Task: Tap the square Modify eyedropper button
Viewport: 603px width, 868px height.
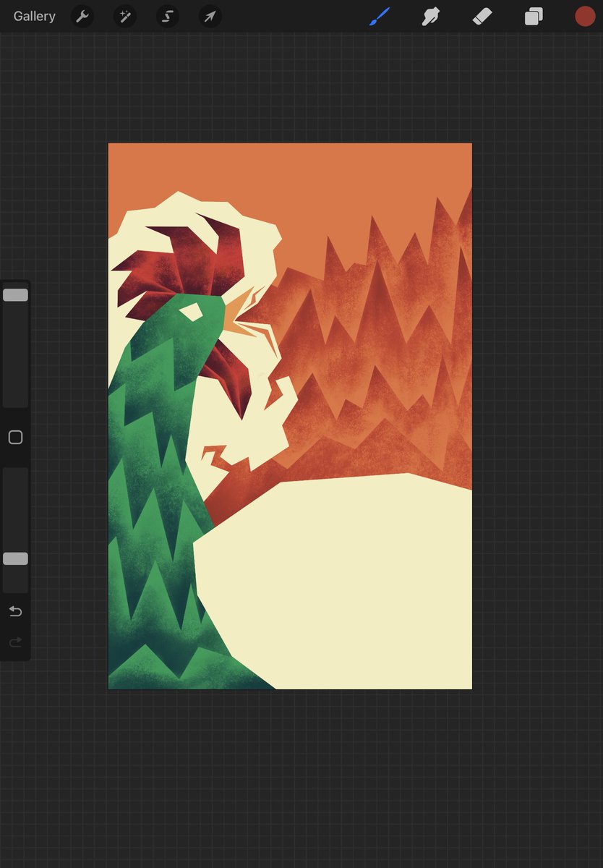Action: coord(15,438)
